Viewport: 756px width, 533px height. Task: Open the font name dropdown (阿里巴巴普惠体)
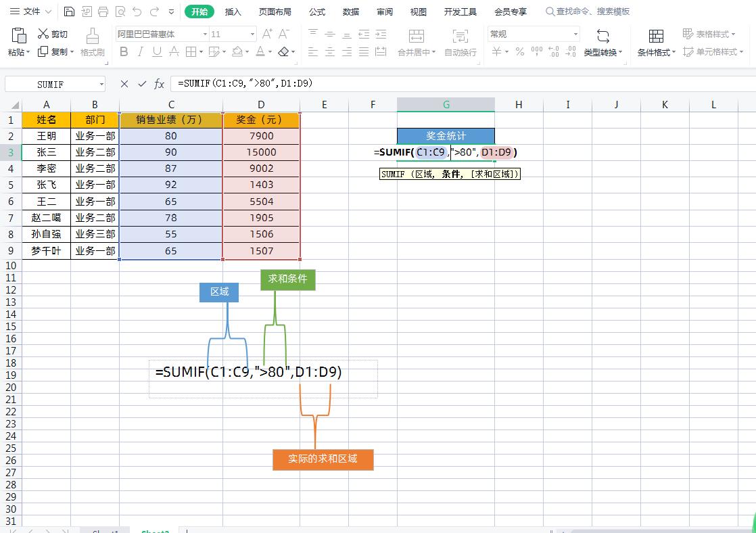pos(205,34)
